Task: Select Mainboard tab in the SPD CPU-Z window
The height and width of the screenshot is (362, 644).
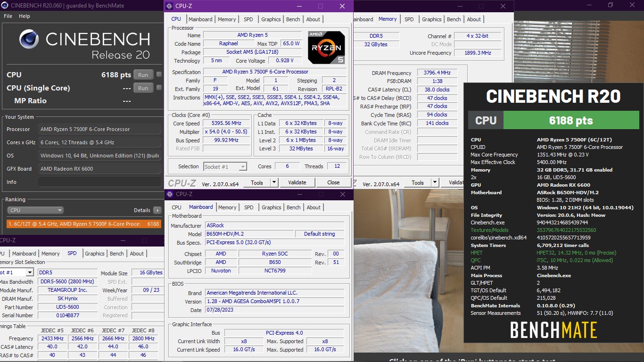Action: point(24,254)
